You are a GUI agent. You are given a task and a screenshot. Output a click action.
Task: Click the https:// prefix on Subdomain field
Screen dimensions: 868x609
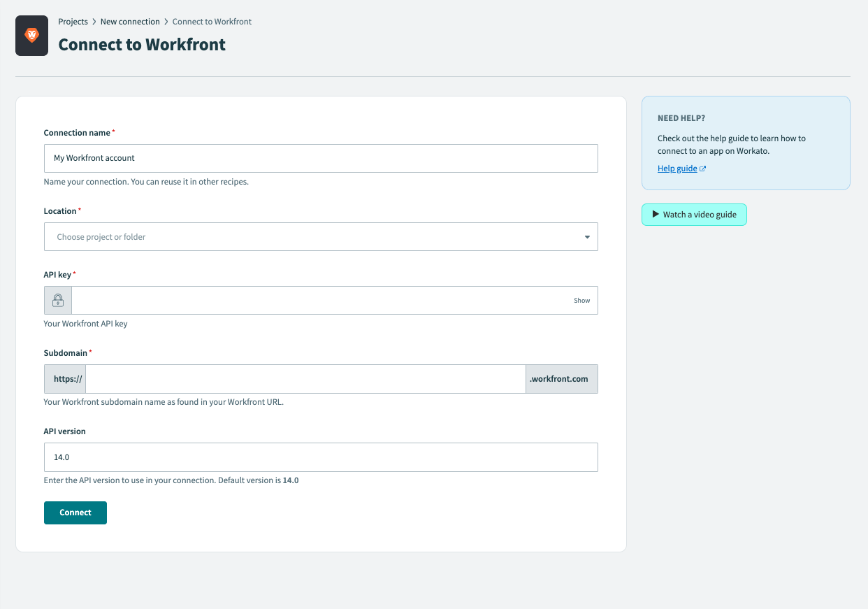click(x=65, y=378)
